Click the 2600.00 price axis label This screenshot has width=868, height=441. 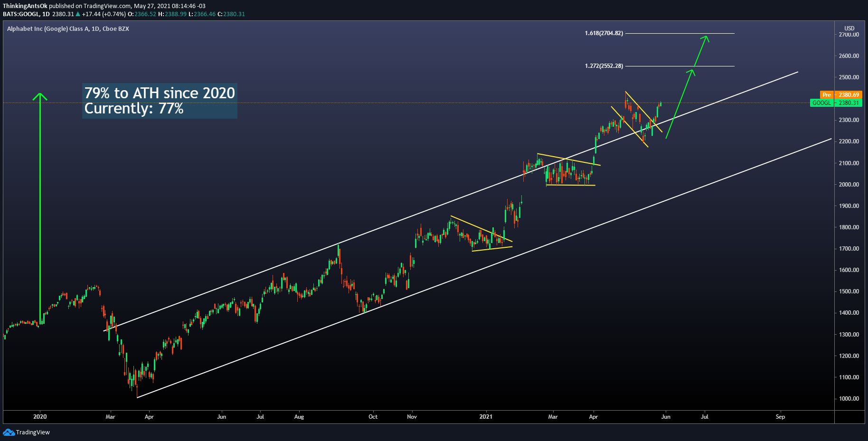(849, 56)
